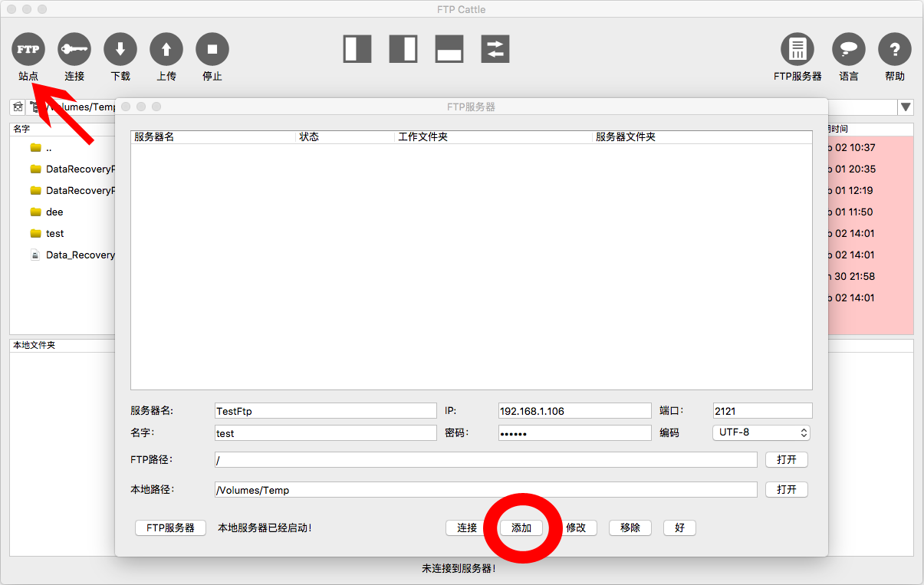This screenshot has height=585, width=924.
Task: Click the FTP服务器 button in dialog bottom
Action: [x=171, y=527]
